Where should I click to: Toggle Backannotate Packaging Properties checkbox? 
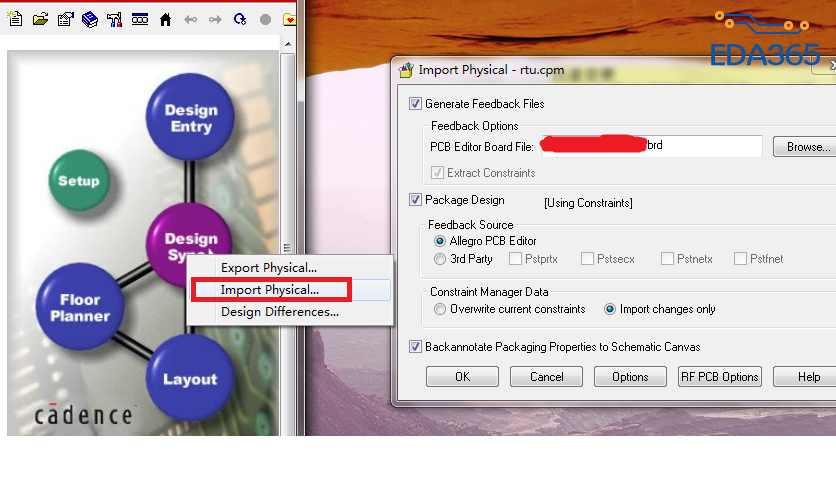point(415,347)
